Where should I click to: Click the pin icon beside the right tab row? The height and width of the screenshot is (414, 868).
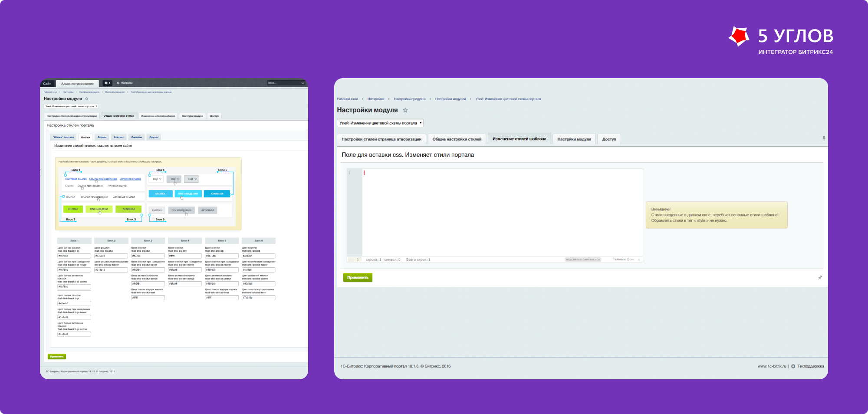(x=824, y=138)
